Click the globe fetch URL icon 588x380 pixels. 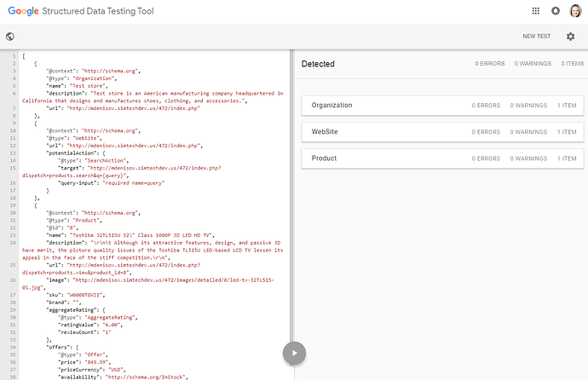click(x=10, y=37)
